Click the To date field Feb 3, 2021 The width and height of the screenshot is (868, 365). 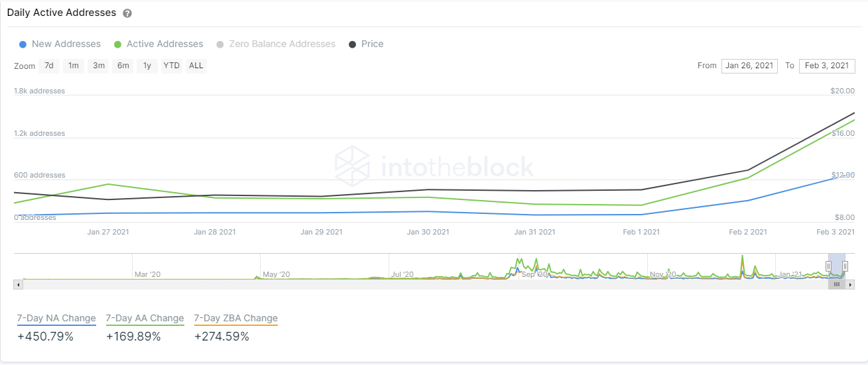[826, 66]
